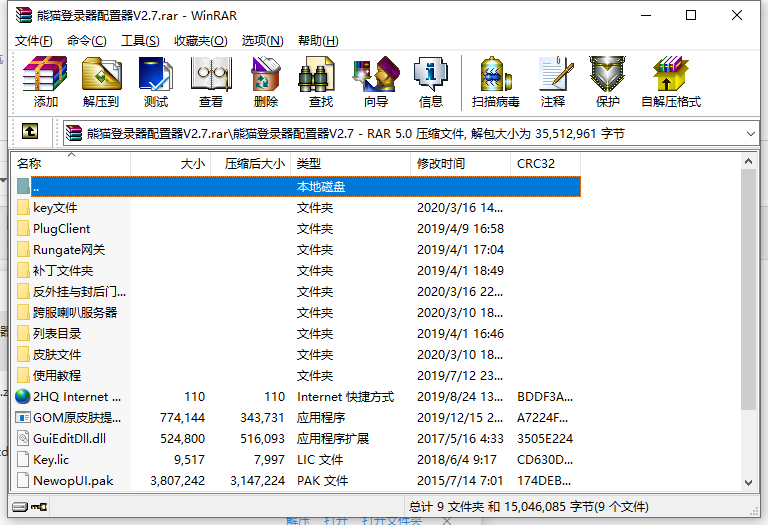Select the 跨服喇叭服务器 folder row
Image resolution: width=768 pixels, height=525 pixels.
(298, 312)
